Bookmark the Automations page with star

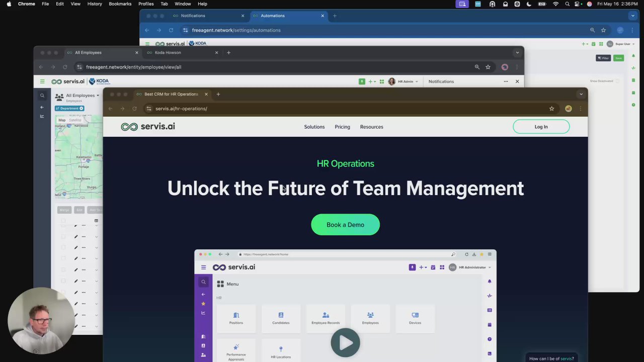(603, 30)
